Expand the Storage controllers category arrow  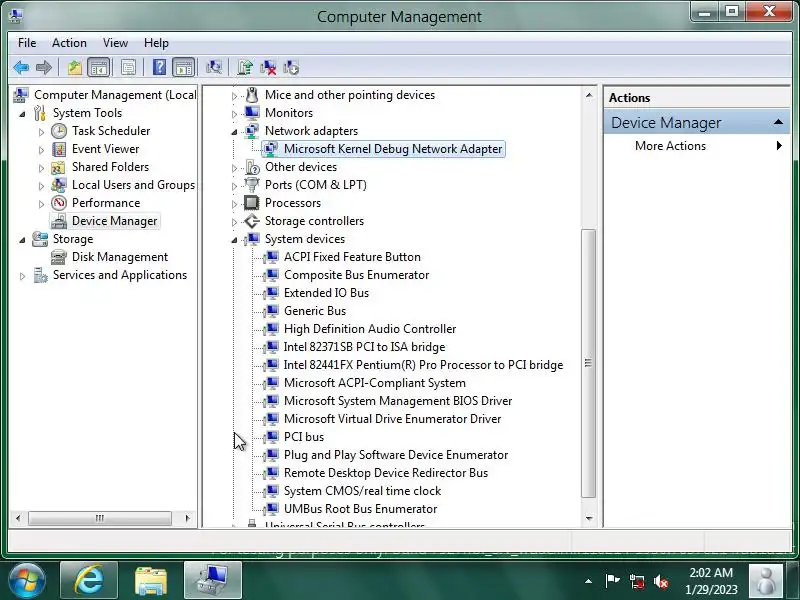coord(234,222)
